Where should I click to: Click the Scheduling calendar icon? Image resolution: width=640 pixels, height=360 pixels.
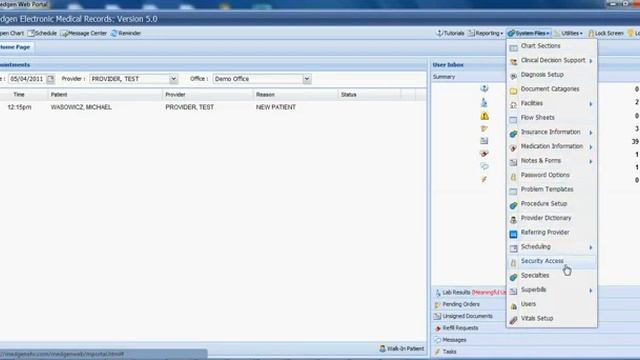[513, 248]
